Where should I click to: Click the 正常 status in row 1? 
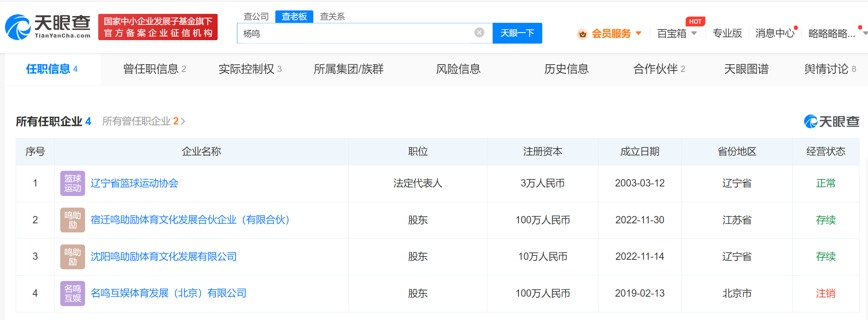826,183
